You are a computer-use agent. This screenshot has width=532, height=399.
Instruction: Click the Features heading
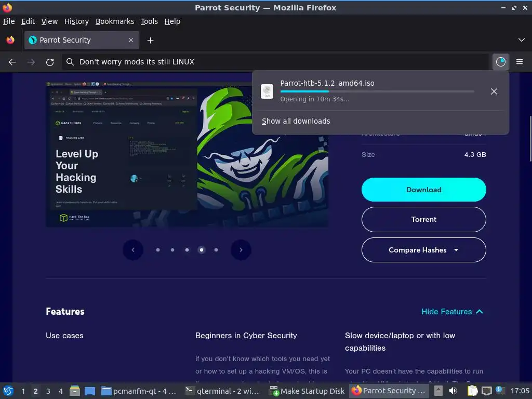(65, 312)
